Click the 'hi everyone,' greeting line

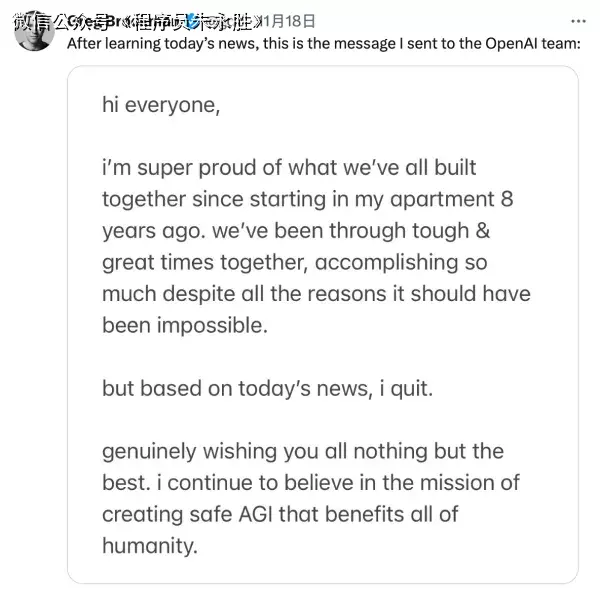tap(160, 104)
